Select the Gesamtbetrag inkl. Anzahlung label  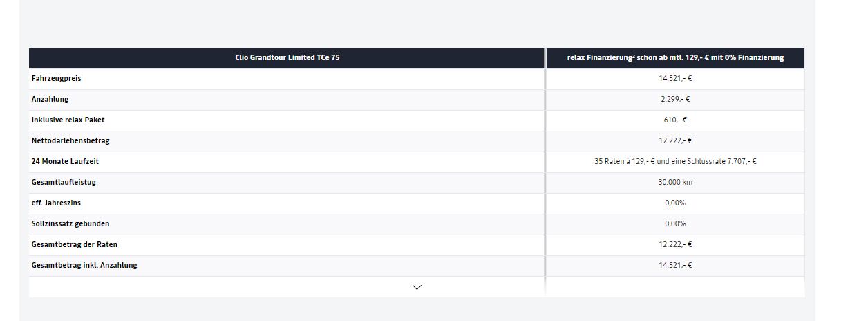point(84,266)
